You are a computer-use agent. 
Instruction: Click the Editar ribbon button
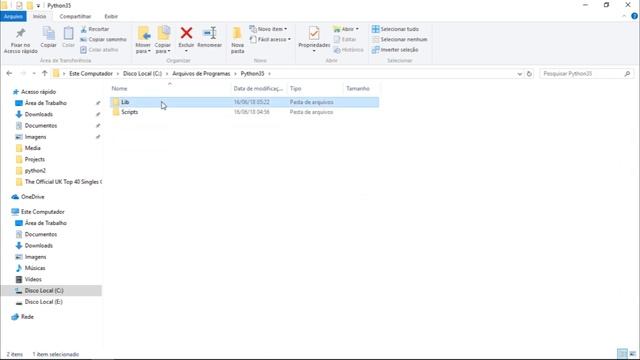pos(345,40)
